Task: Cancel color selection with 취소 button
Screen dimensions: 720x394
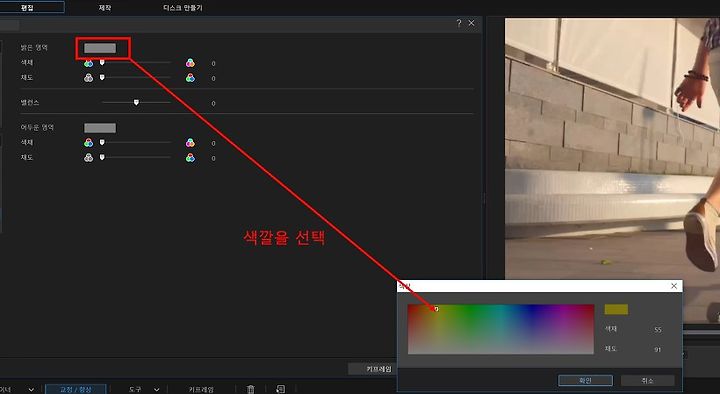Action: tap(647, 380)
